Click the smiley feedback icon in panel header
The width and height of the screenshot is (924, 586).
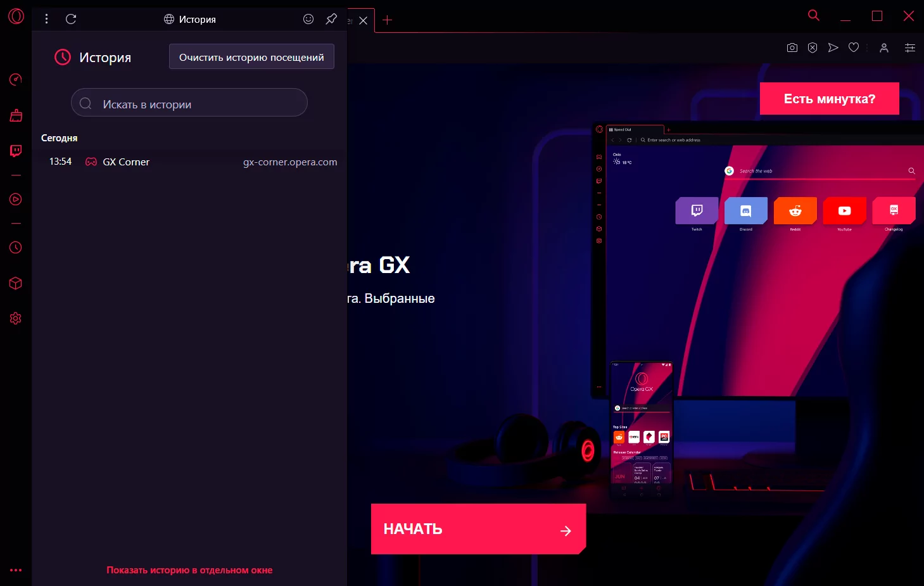point(308,19)
